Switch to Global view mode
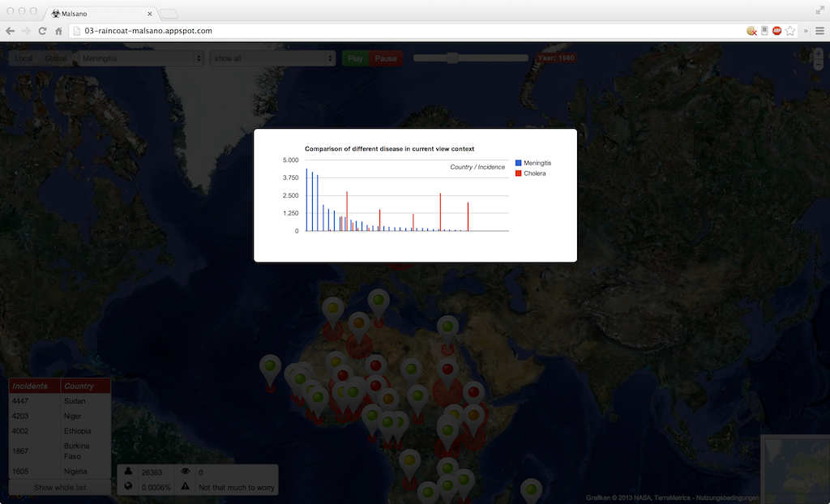 click(x=56, y=58)
